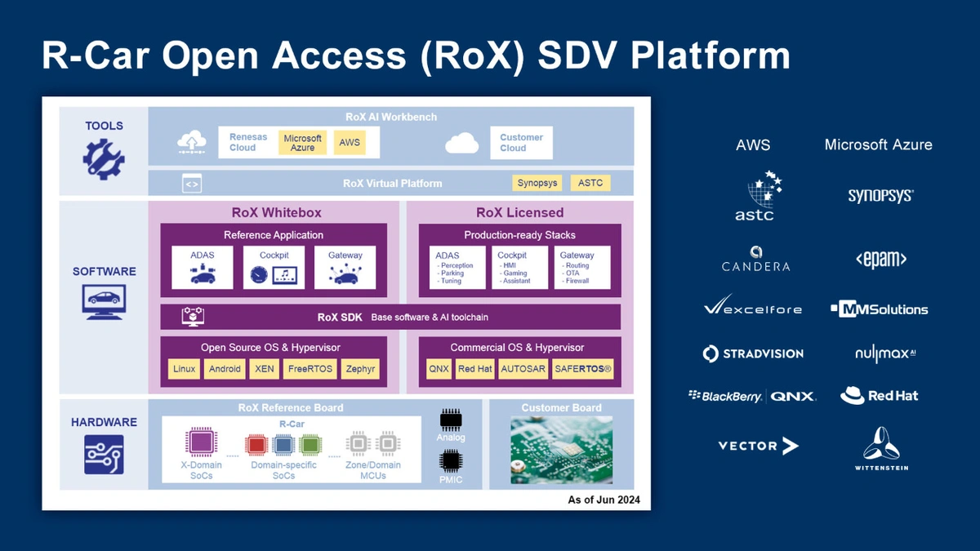Screen dimensions: 980x551
Task: Click the ADAS car icon in Reference Application
Action: click(x=203, y=275)
